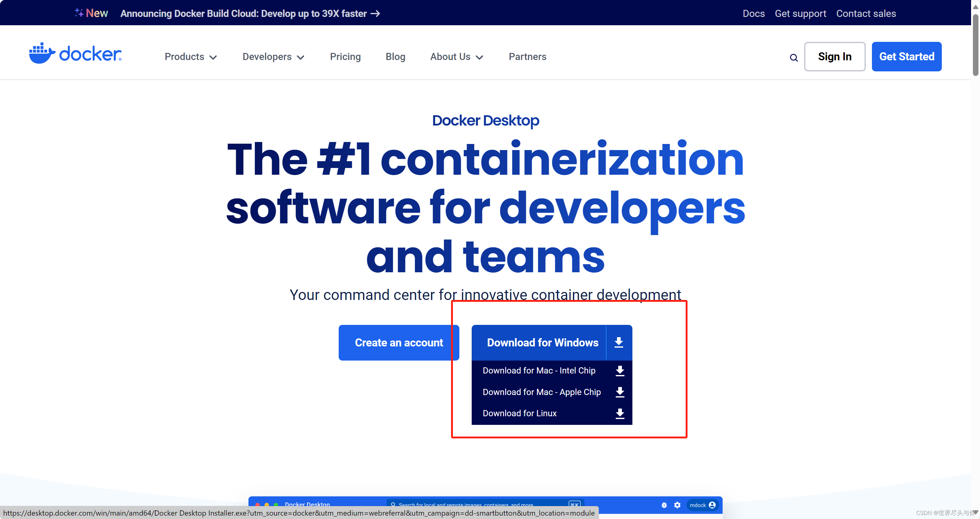Image resolution: width=980 pixels, height=519 pixels.
Task: Click the New announcement star icon
Action: click(x=78, y=12)
